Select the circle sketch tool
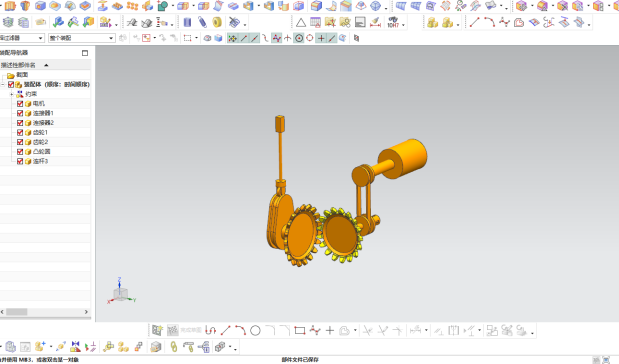The height and width of the screenshot is (364, 619). [255, 330]
